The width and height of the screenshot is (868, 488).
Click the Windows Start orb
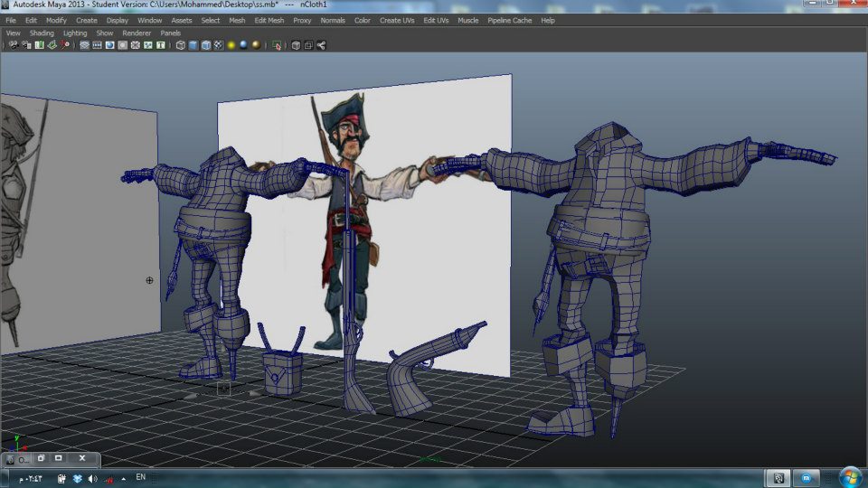click(849, 477)
